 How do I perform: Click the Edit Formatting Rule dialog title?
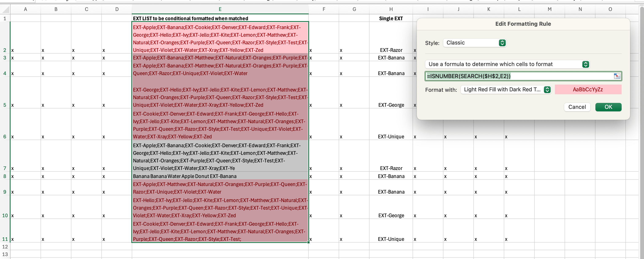coord(523,24)
